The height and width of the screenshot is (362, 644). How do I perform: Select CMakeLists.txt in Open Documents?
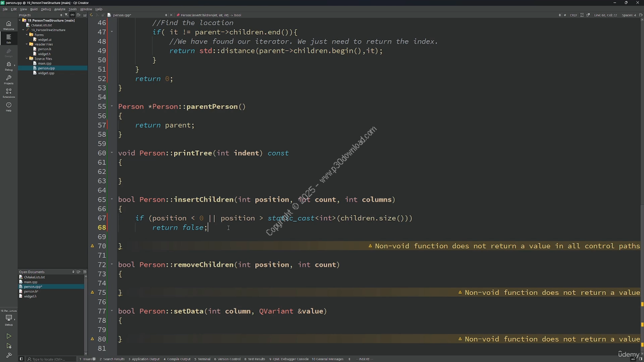(34, 277)
